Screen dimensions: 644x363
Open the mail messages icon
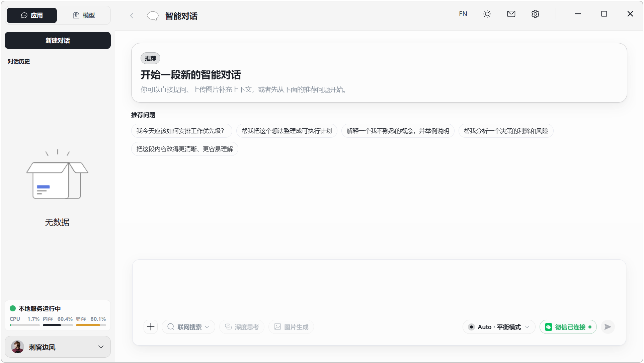[511, 14]
